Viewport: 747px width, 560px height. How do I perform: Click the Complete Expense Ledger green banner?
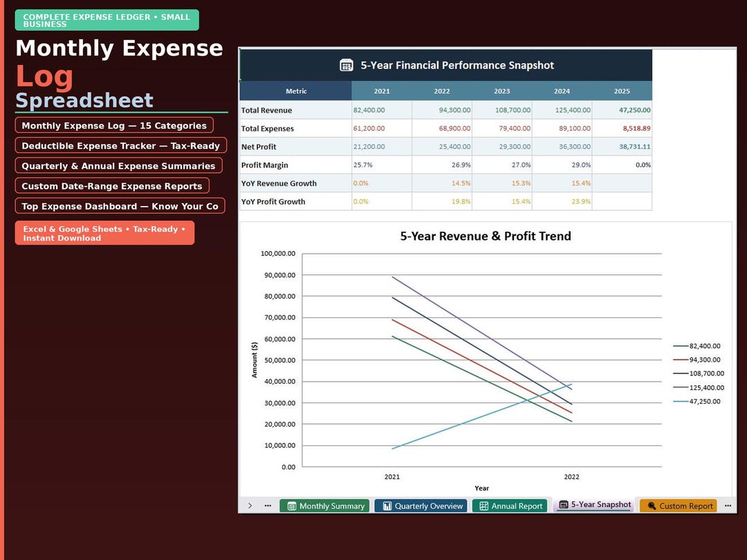[107, 20]
